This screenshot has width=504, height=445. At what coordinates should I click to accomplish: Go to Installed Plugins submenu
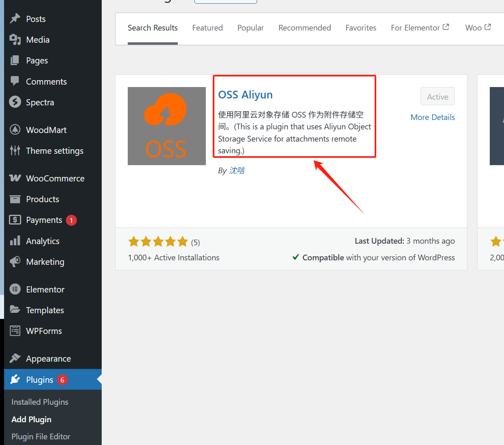click(40, 402)
